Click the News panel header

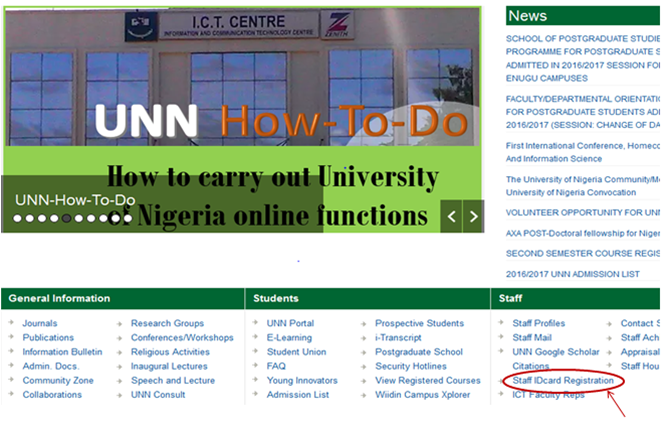point(583,16)
